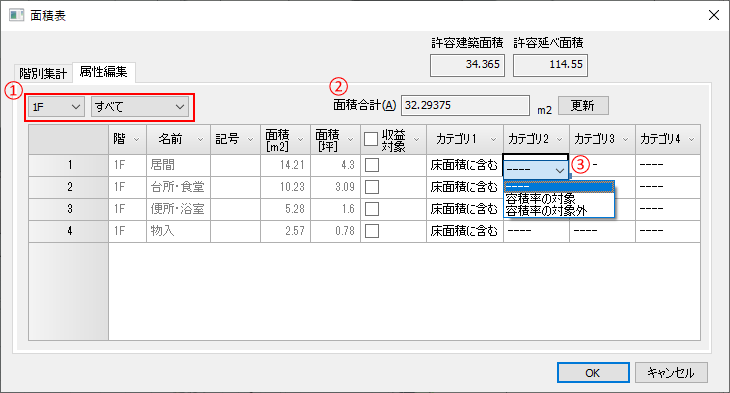Open 記号 column filter arrow
This screenshot has width=730, height=393.
coord(250,139)
